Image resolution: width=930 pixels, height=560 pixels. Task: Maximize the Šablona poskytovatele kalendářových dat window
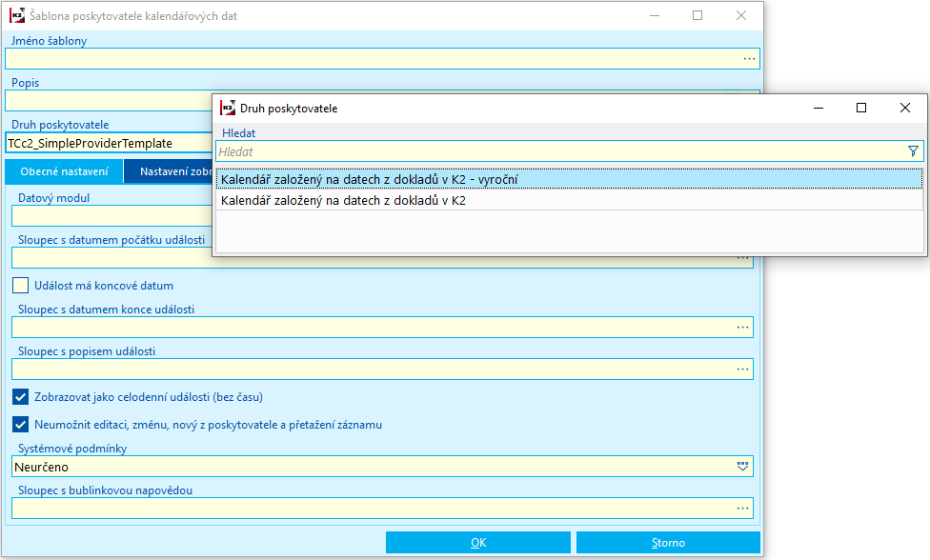click(697, 15)
